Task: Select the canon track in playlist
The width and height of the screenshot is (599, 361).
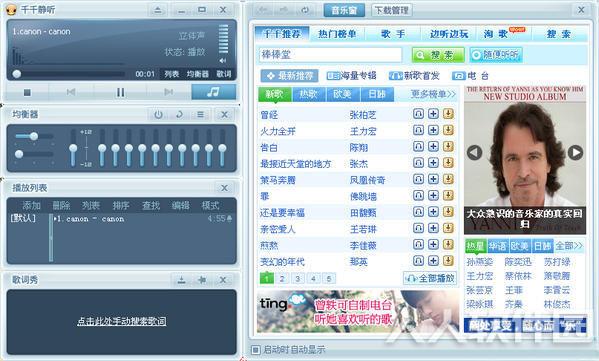Action: (142, 219)
